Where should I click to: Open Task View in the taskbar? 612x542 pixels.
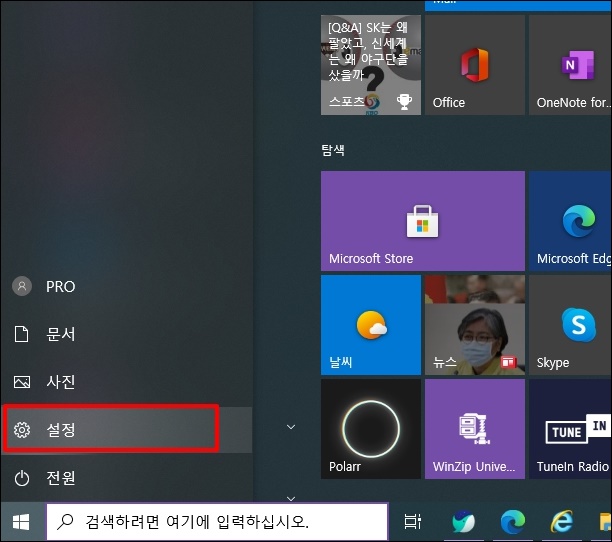(413, 522)
